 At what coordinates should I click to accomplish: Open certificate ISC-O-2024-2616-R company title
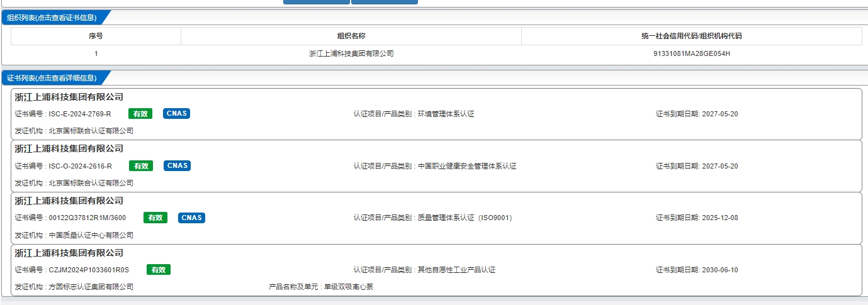[69, 148]
